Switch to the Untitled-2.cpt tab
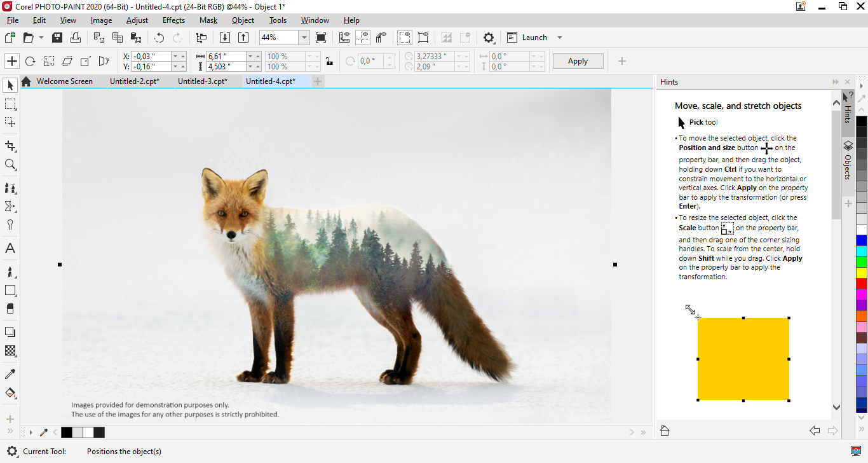Image resolution: width=868 pixels, height=463 pixels. pyautogui.click(x=134, y=81)
